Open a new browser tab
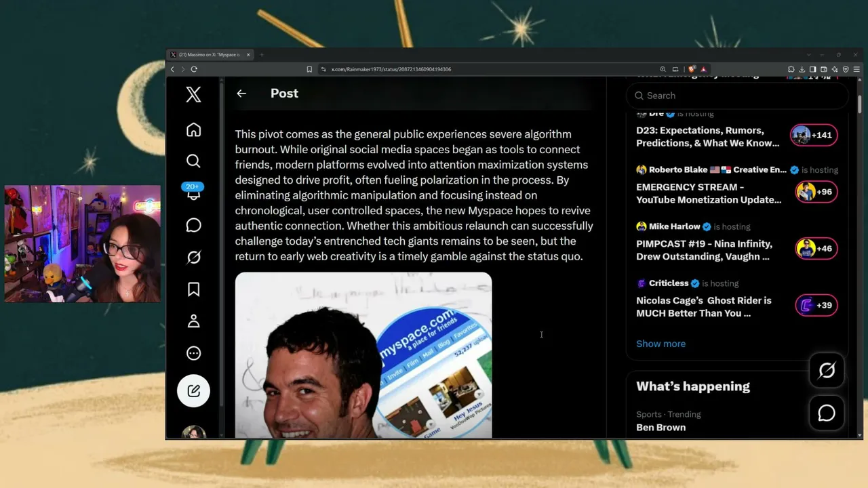Screen dimensions: 868x488 [261, 55]
